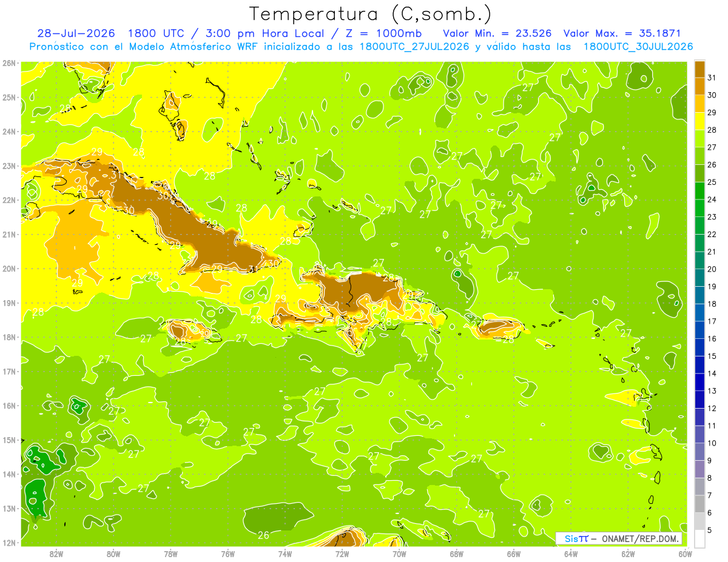Image resolution: width=728 pixels, height=562 pixels.
Task: Select initialization time '1800UTC_27JUL2026'
Action: tap(414, 47)
